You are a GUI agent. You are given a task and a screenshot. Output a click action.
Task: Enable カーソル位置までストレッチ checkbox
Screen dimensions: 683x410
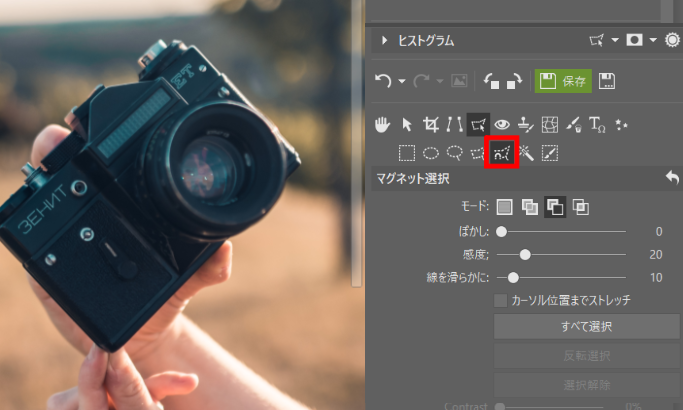(501, 300)
